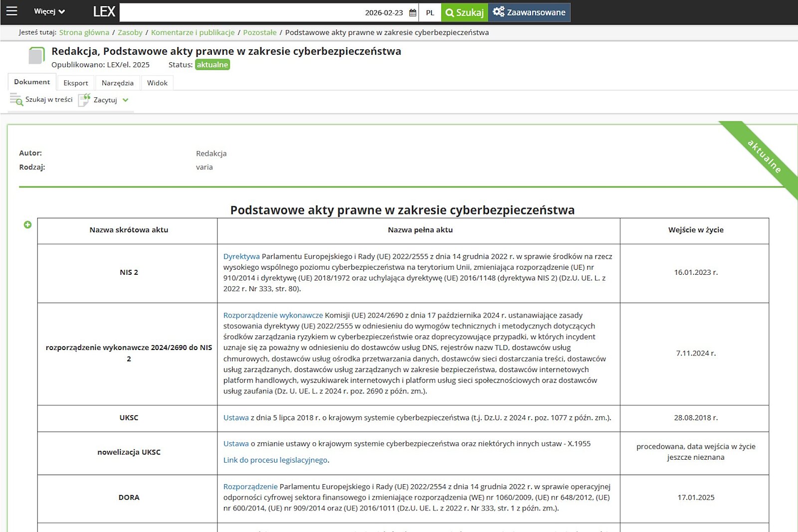The width and height of the screenshot is (798, 532).
Task: Follow Link do procesu legislacyjnego
Action: 275,460
